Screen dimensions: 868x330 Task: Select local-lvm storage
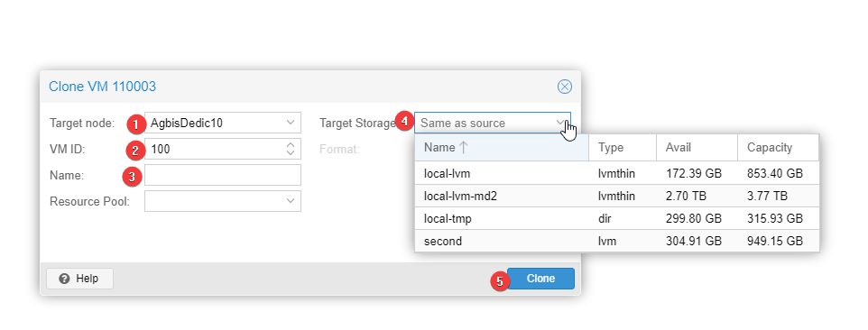[x=616, y=173]
